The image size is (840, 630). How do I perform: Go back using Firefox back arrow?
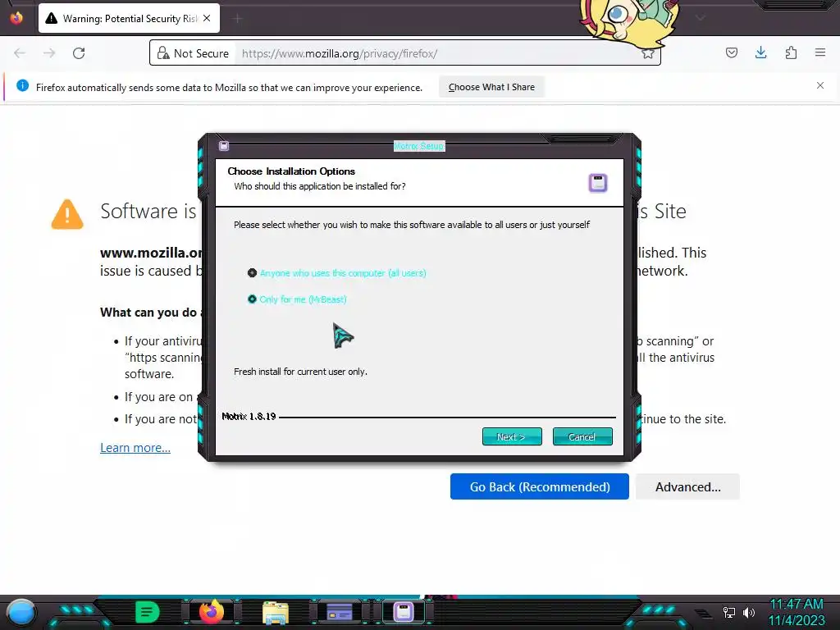point(20,53)
